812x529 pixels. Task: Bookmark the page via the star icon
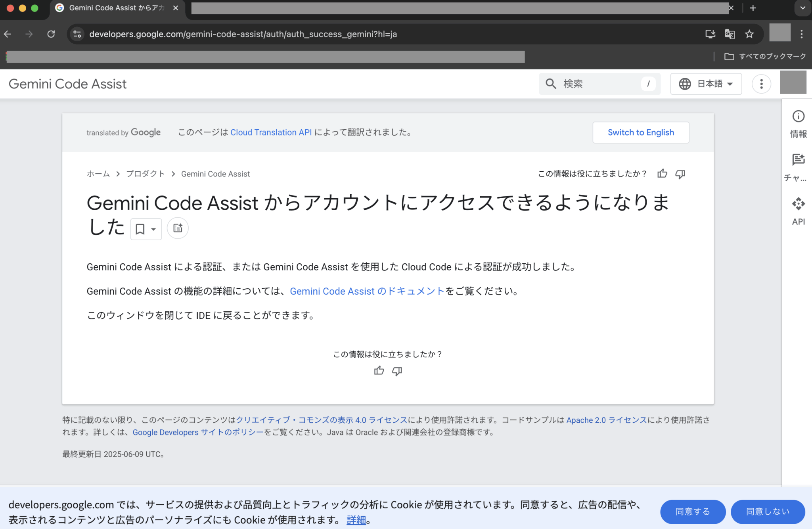tap(749, 34)
